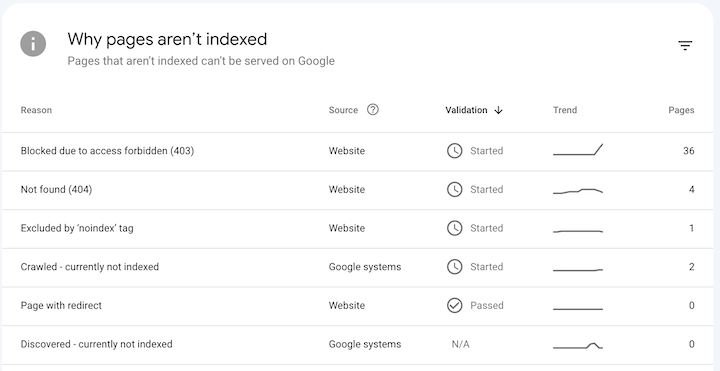Image resolution: width=720 pixels, height=371 pixels.
Task: Click trend sparkline for Discovered row
Action: pyautogui.click(x=578, y=345)
